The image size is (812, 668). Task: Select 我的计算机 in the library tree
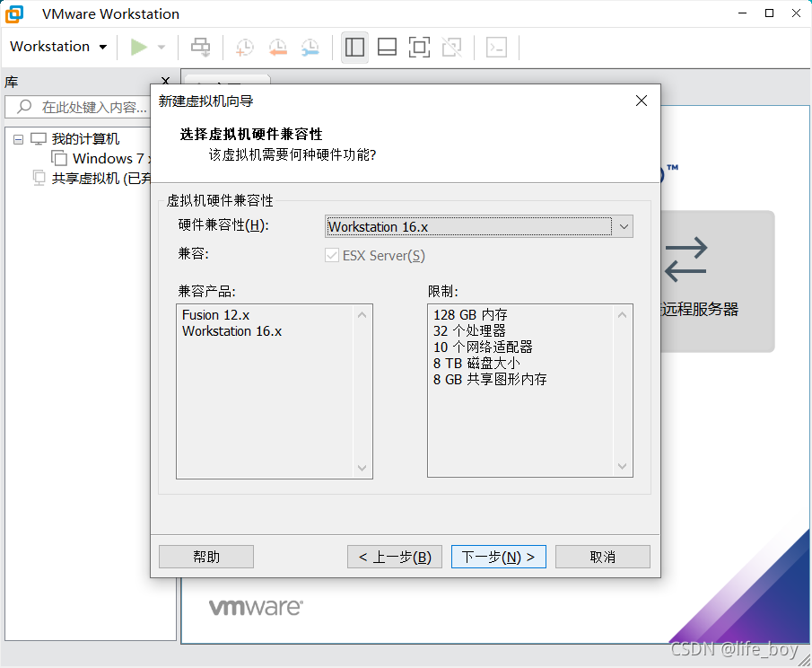(x=85, y=139)
